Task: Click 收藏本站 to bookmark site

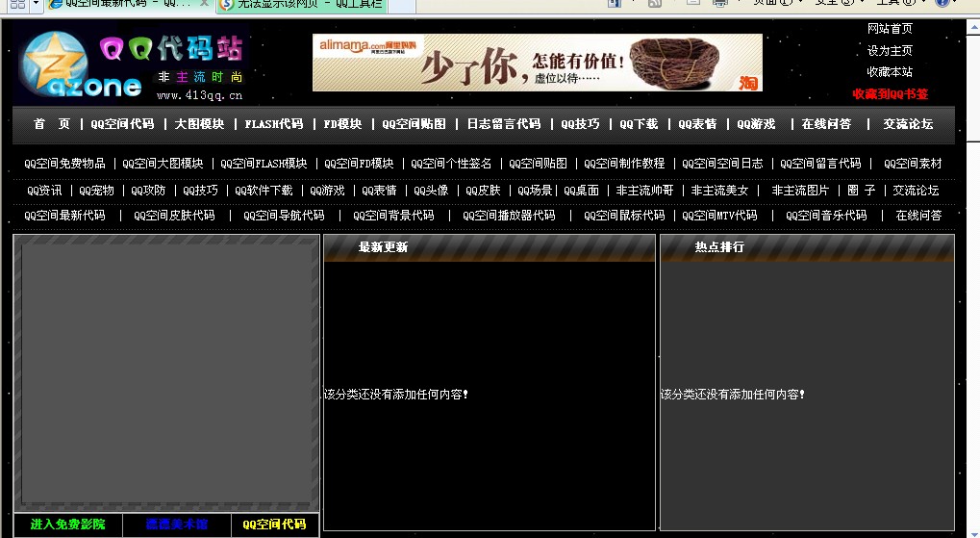Action: coord(890,72)
